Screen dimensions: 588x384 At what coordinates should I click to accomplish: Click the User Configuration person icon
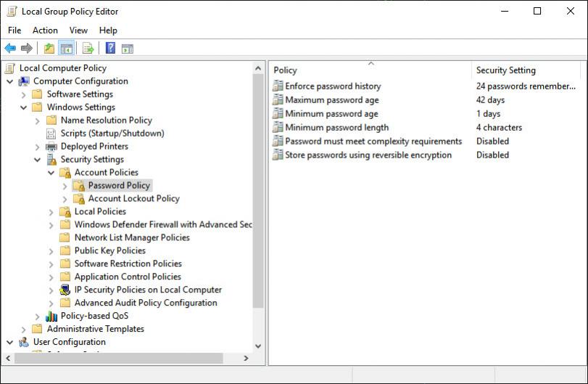[x=24, y=342]
